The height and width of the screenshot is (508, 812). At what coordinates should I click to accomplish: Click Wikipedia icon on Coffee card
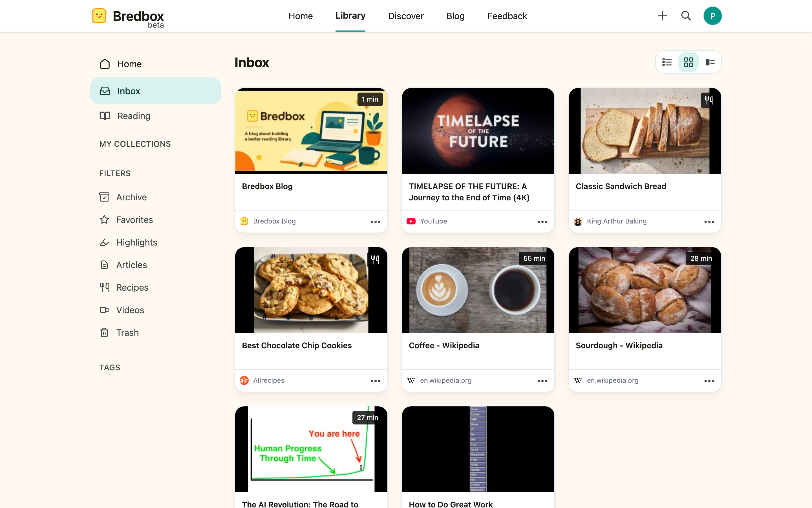coord(411,380)
